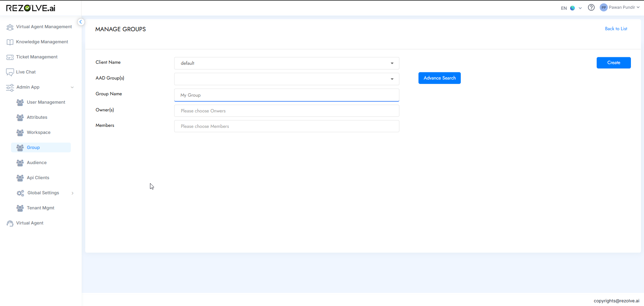Click the Global Settings gears icon
This screenshot has height=306, width=644.
click(20, 193)
